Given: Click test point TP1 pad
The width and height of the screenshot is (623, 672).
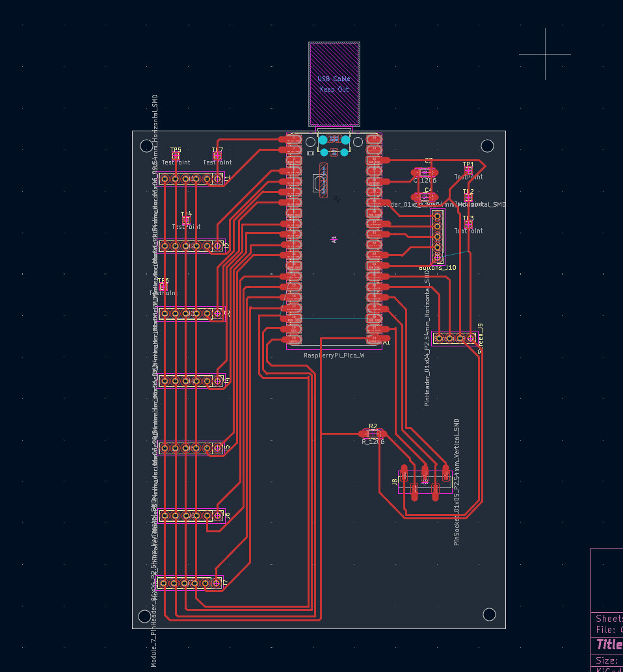Looking at the screenshot, I should [468, 170].
